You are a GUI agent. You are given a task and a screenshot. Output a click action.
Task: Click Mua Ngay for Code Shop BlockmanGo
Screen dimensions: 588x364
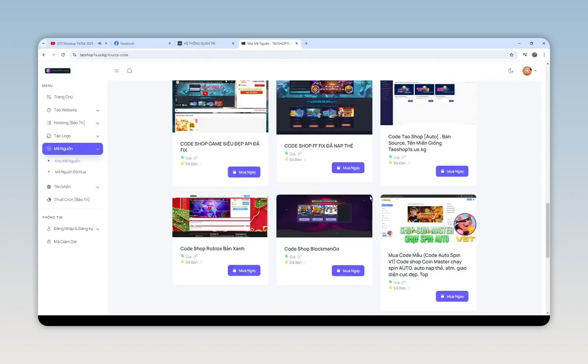[x=348, y=271]
